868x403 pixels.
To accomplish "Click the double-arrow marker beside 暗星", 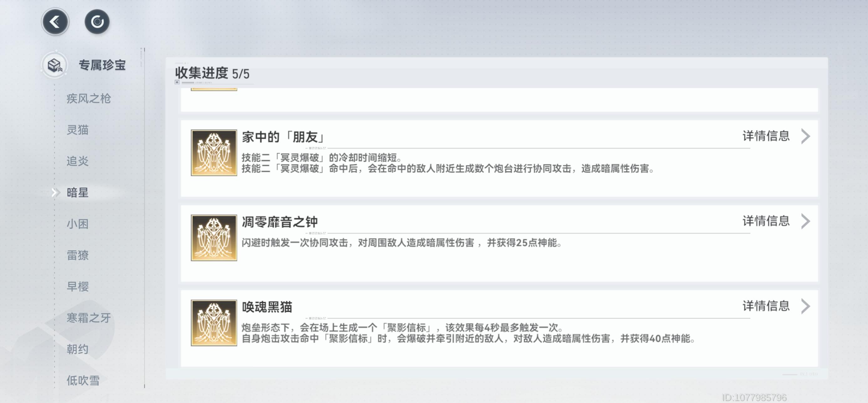I will coord(56,192).
